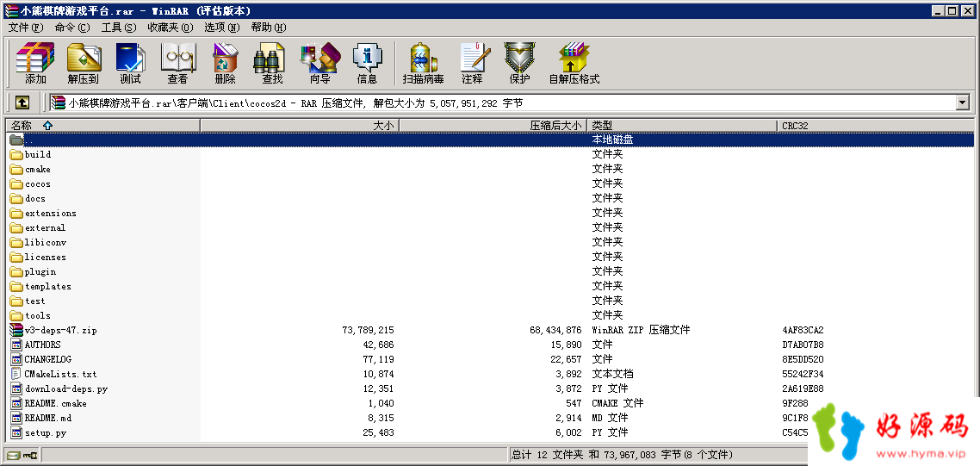Image resolution: width=980 pixels, height=466 pixels.
Task: Sort by Name (名称) column header
Action: [103, 126]
